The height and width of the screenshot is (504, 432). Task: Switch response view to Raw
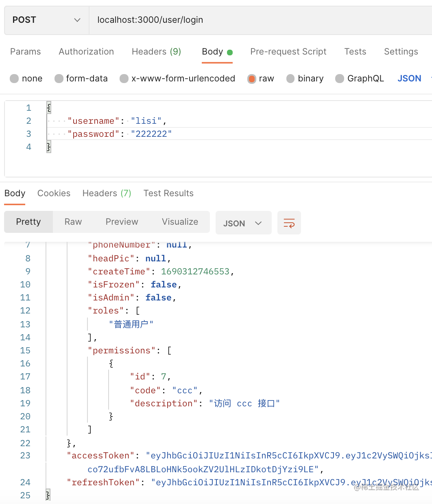73,222
